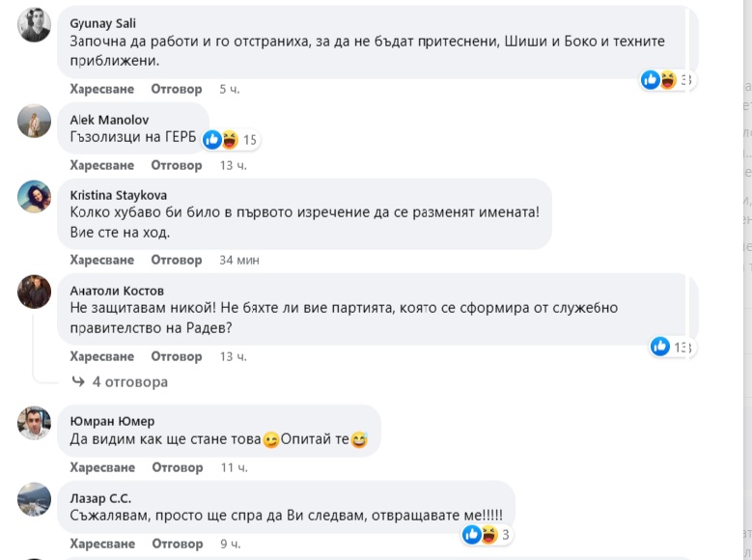Open the 34 мин timestamp link
This screenshot has width=752, height=560.
coord(239,260)
